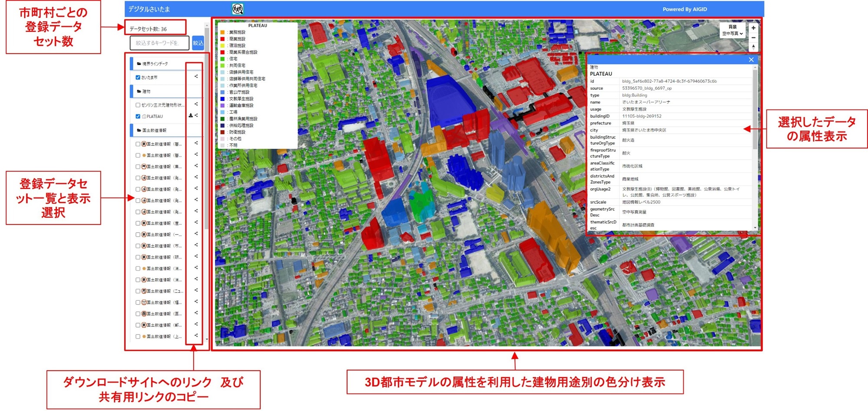Click red 商業施設 legend swatch
The height and width of the screenshot is (411, 868).
[x=223, y=39]
